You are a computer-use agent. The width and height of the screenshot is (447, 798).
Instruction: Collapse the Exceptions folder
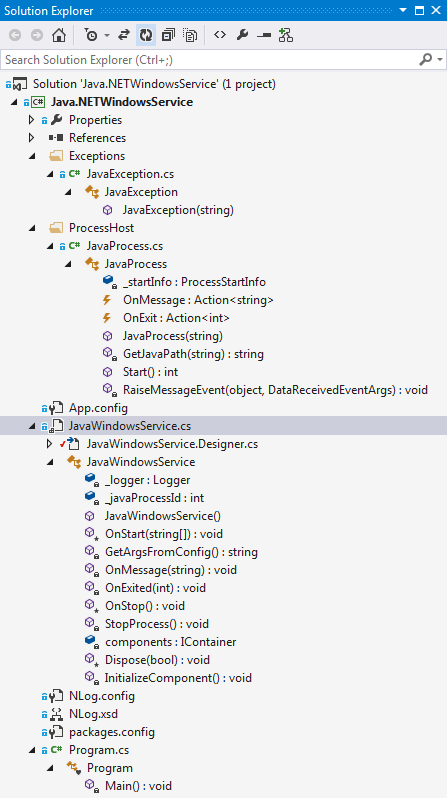click(31, 156)
